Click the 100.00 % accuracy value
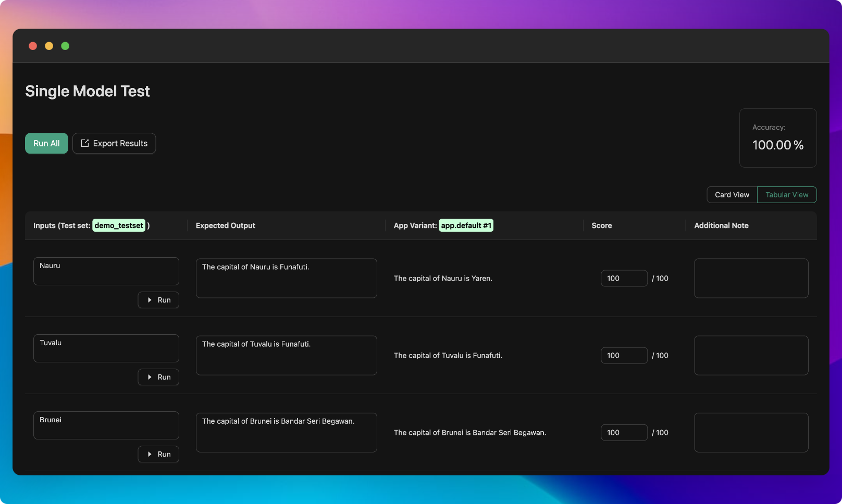842x504 pixels. (x=778, y=145)
